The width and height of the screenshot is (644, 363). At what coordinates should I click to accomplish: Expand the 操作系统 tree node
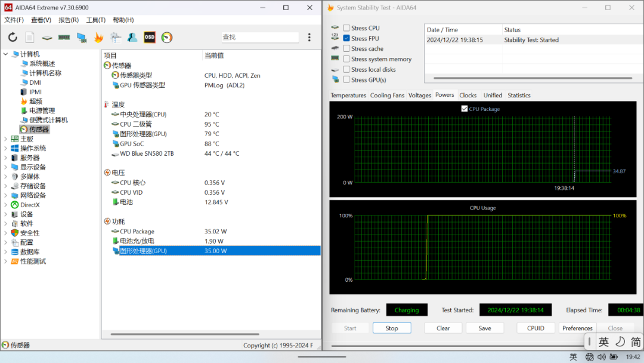click(6, 148)
